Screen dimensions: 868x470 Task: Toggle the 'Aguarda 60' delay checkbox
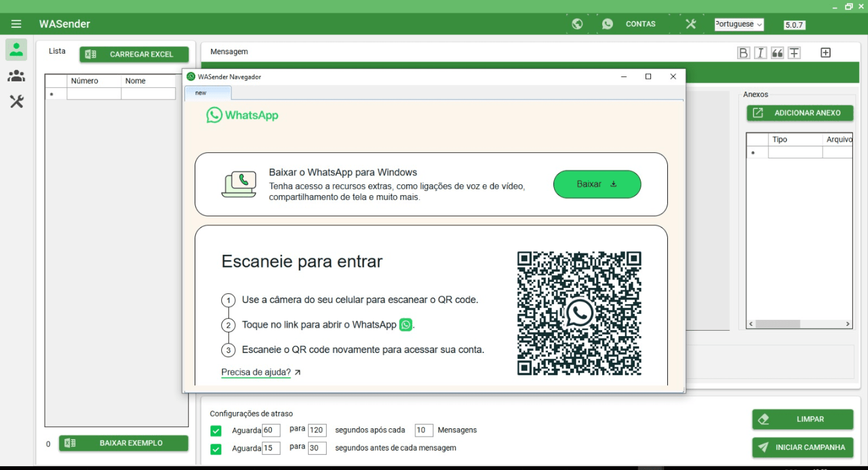click(216, 431)
